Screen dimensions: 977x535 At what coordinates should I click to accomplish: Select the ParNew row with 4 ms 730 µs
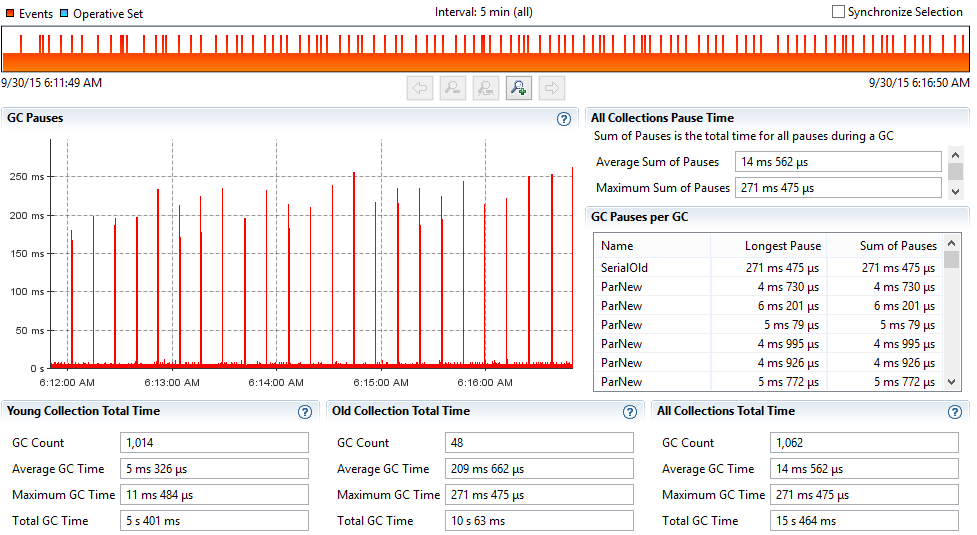[x=768, y=287]
